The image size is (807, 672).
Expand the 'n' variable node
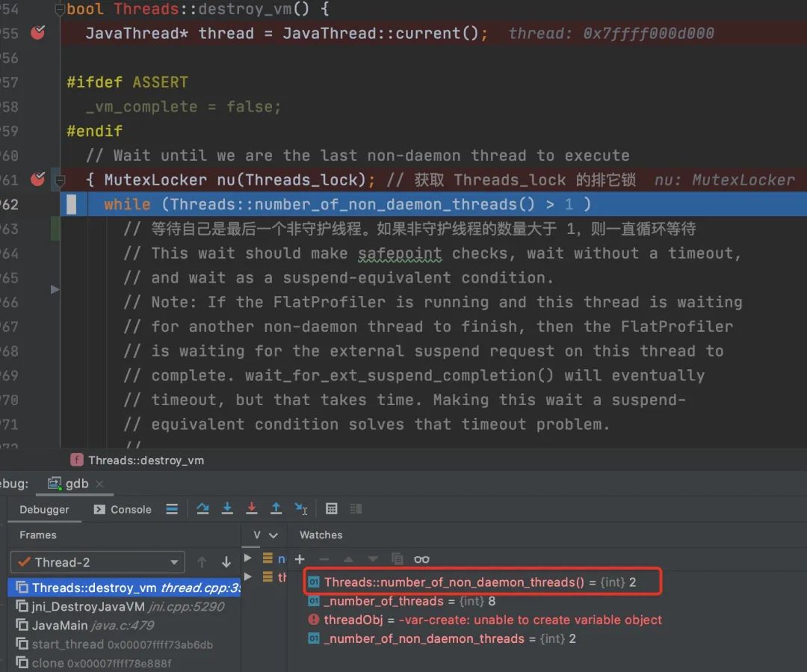click(247, 558)
